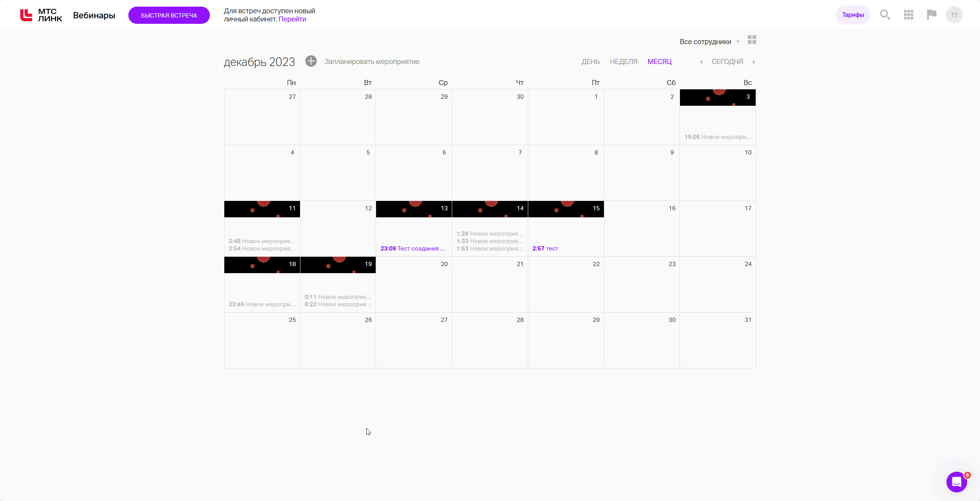Open the TT user avatar menu
The image size is (980, 501).
click(x=954, y=15)
